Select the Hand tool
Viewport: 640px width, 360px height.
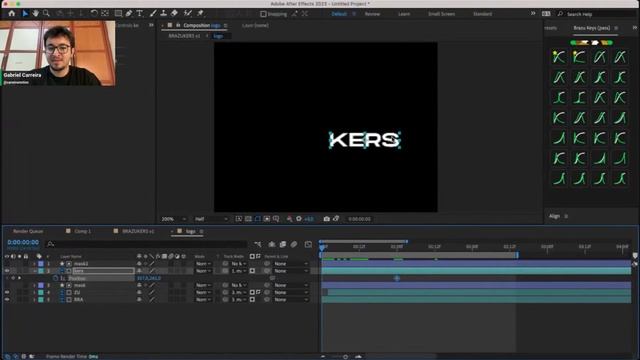[36, 13]
